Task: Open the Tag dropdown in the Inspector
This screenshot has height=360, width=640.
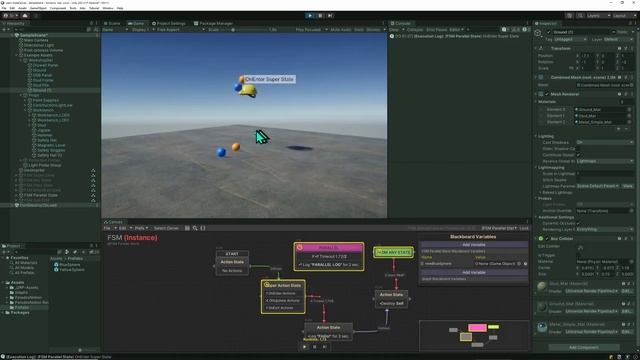Action: coord(571,39)
